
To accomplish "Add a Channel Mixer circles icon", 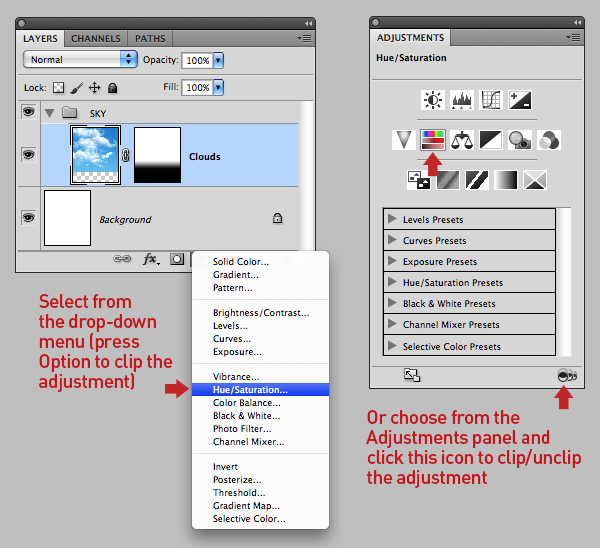I will [x=549, y=140].
